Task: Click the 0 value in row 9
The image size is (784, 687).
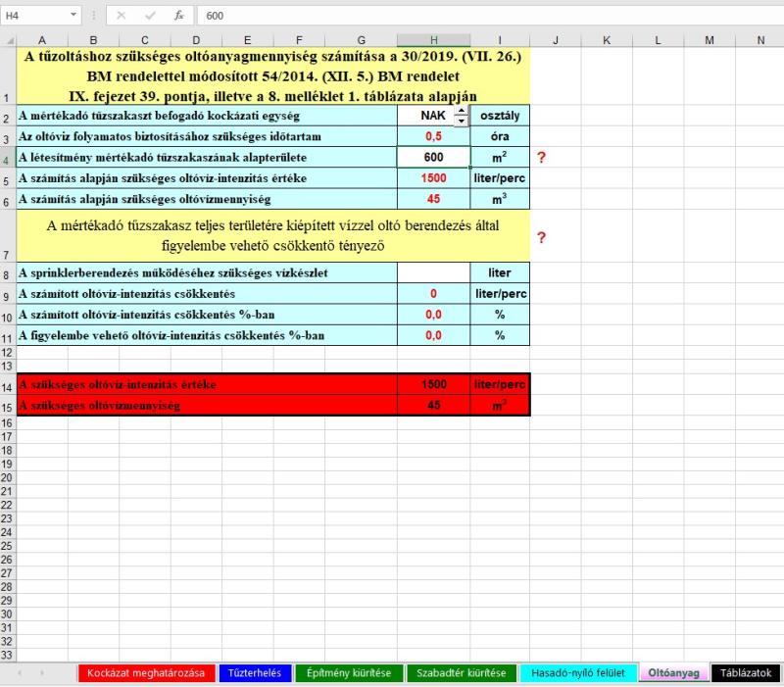Action: coord(433,293)
